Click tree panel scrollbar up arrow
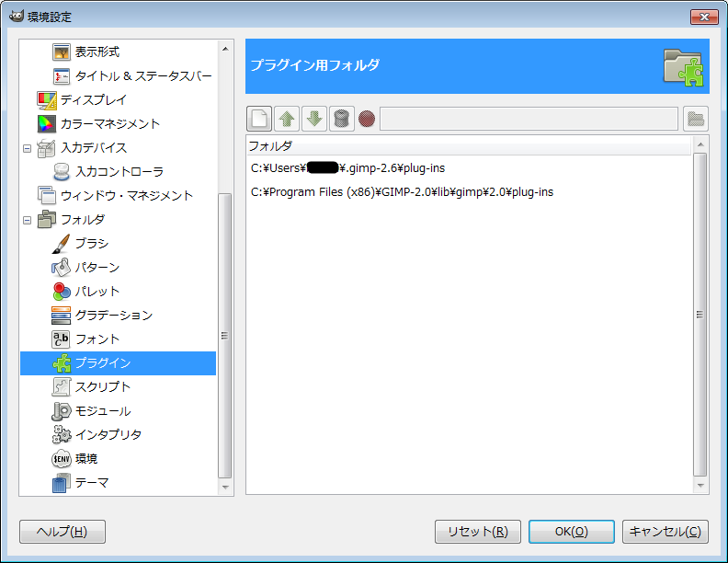Viewport: 728px width, 563px height. click(x=225, y=49)
